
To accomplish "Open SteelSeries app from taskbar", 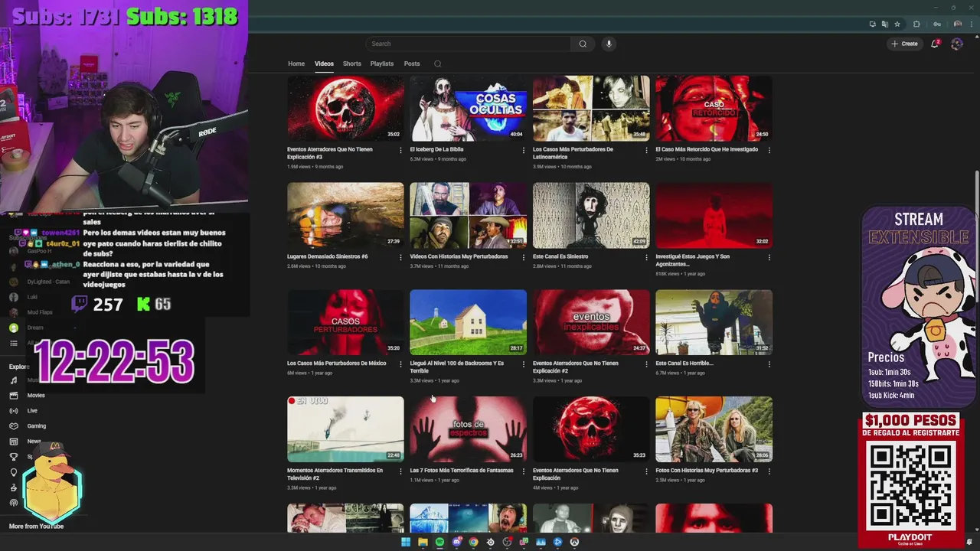I will (x=490, y=542).
